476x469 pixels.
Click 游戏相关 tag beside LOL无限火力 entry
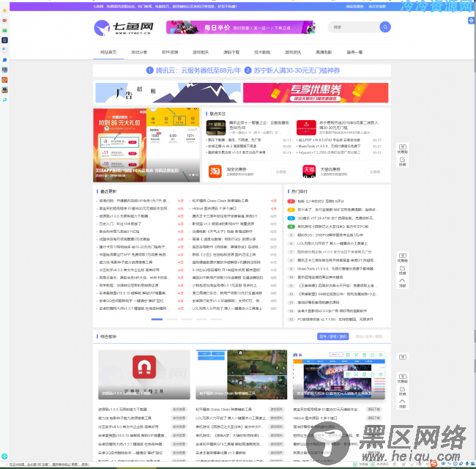[277, 418]
